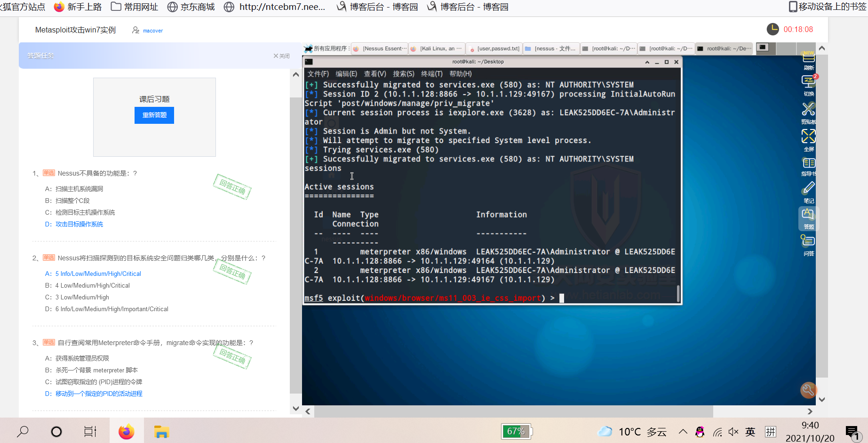Click the Cortana circle on the taskbar
Screen dimensions: 868x443
(56, 431)
